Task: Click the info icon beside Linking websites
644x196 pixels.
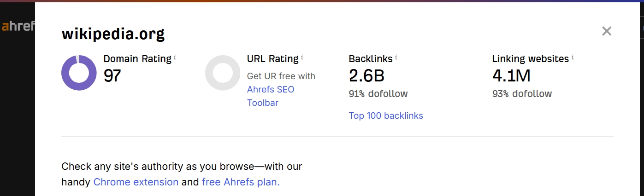Action: (573, 58)
